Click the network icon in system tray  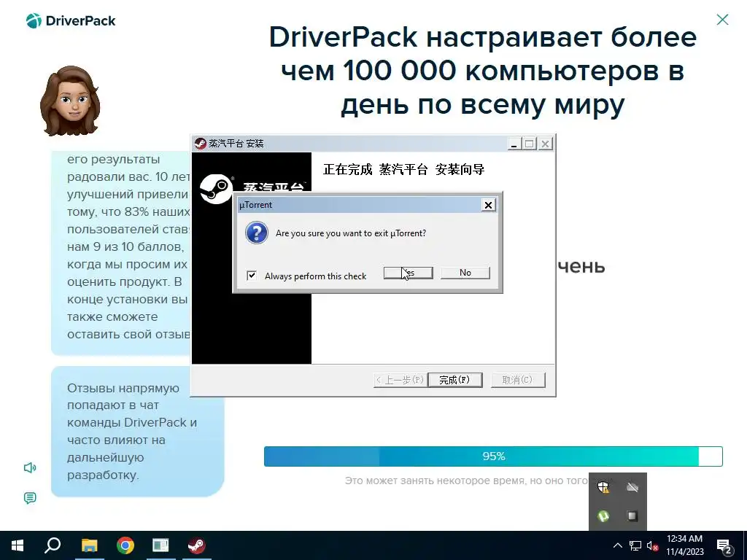pos(635,545)
